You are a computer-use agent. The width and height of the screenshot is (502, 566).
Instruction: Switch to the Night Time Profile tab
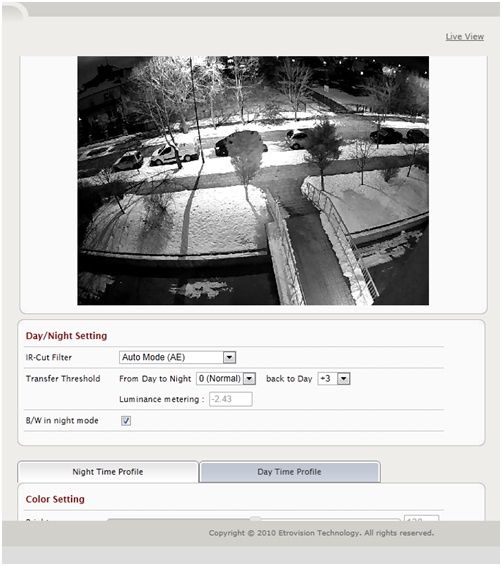point(108,472)
